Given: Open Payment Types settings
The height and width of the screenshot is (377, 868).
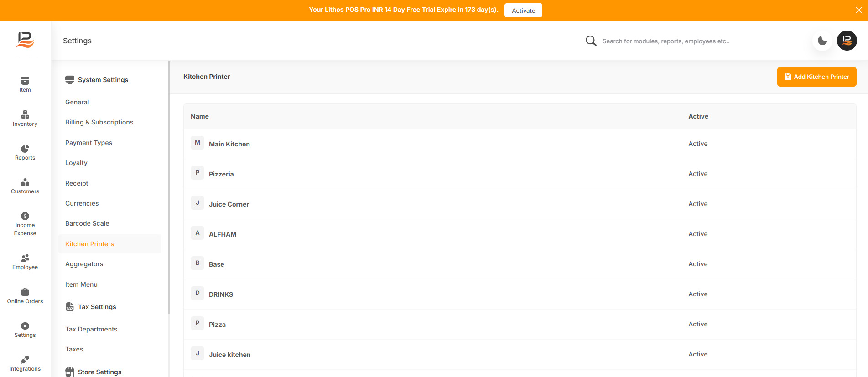Looking at the screenshot, I should click(x=88, y=143).
